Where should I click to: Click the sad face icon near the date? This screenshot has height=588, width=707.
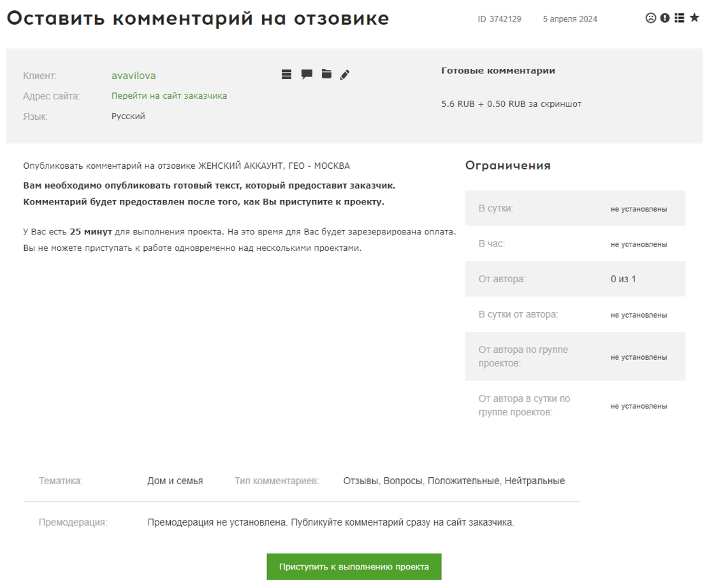[x=650, y=18]
